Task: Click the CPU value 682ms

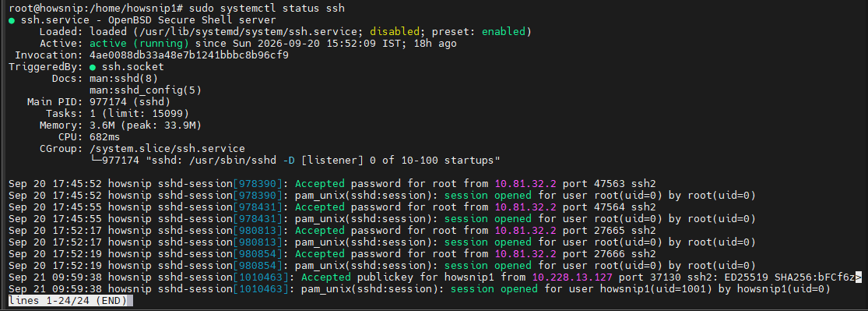Action: (105, 137)
